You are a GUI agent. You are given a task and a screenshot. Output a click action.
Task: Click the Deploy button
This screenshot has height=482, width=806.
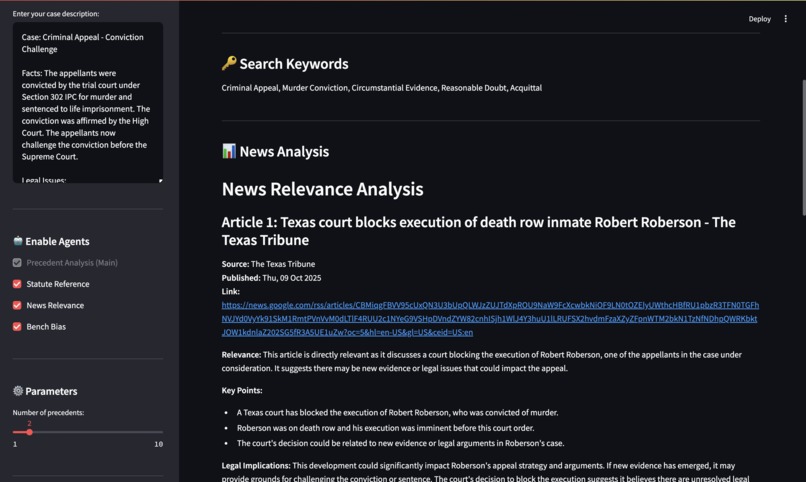pyautogui.click(x=759, y=19)
